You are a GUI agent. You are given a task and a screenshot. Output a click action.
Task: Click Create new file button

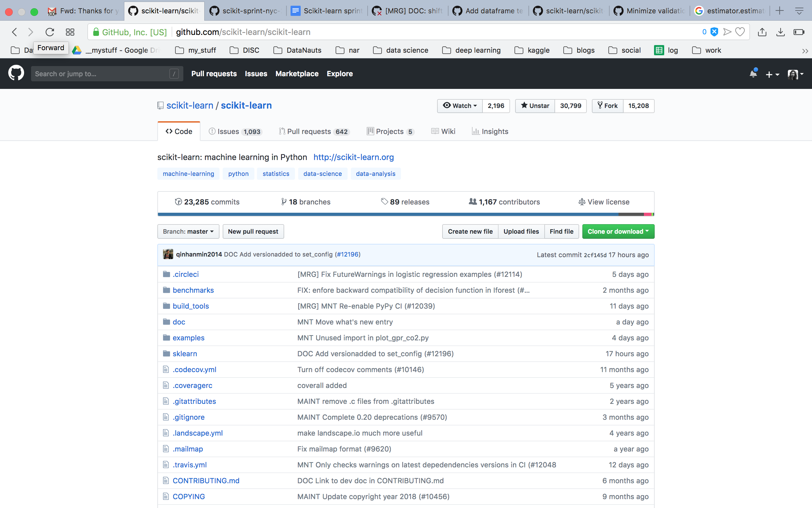tap(470, 231)
